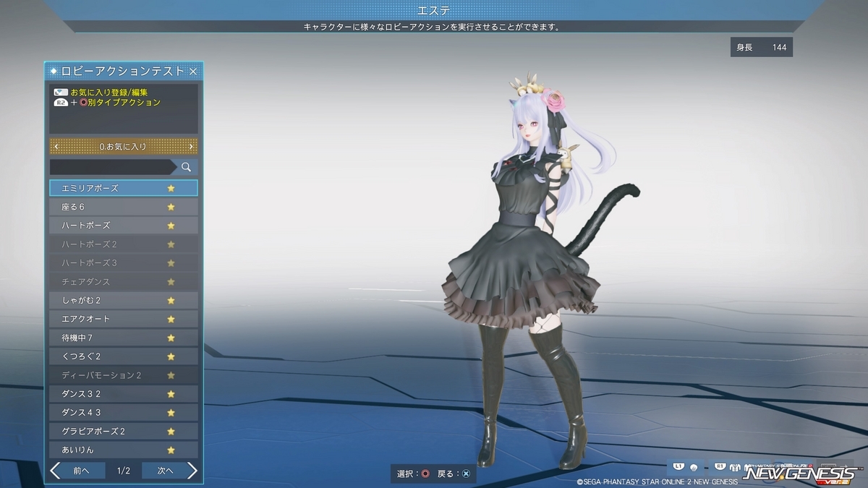Click favorite star on チェアダンス row
Viewport: 868px width, 488px height.
coord(171,282)
